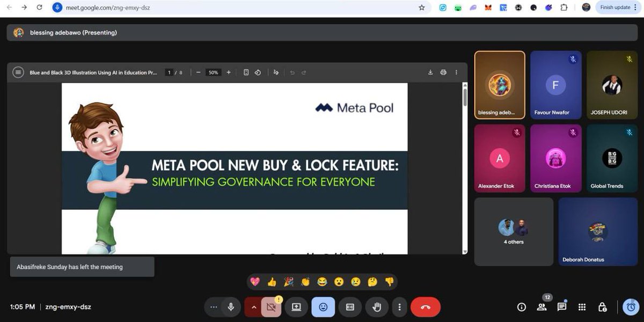Send the thinking face reaction
The image size is (644, 322).
(x=372, y=281)
